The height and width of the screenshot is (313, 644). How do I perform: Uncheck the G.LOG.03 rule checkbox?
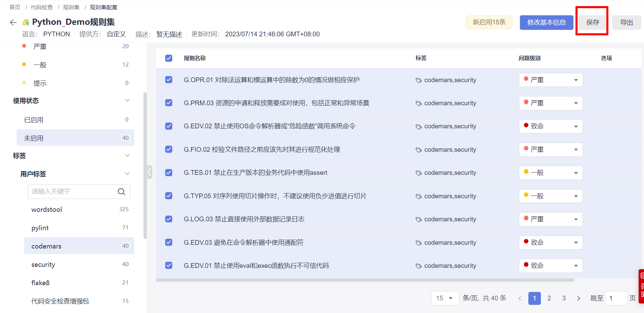(x=169, y=219)
